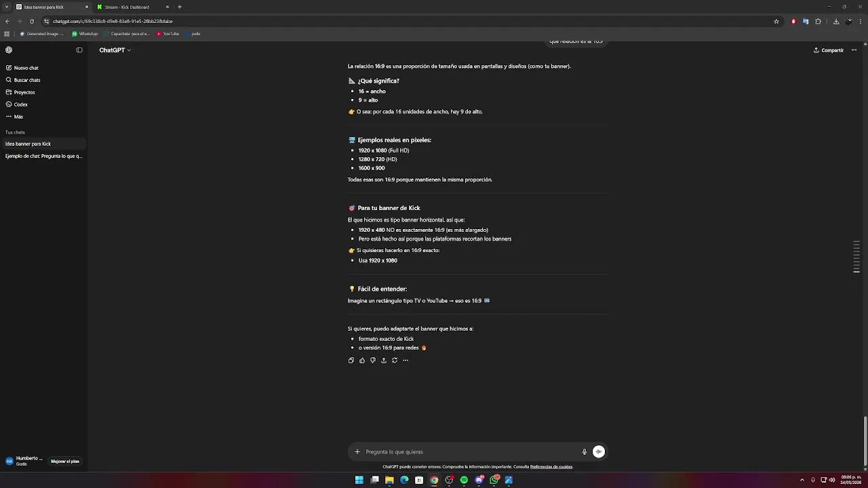This screenshot has height=488, width=868.
Task: Collapse the sidebar with the panel icon
Action: click(x=79, y=50)
